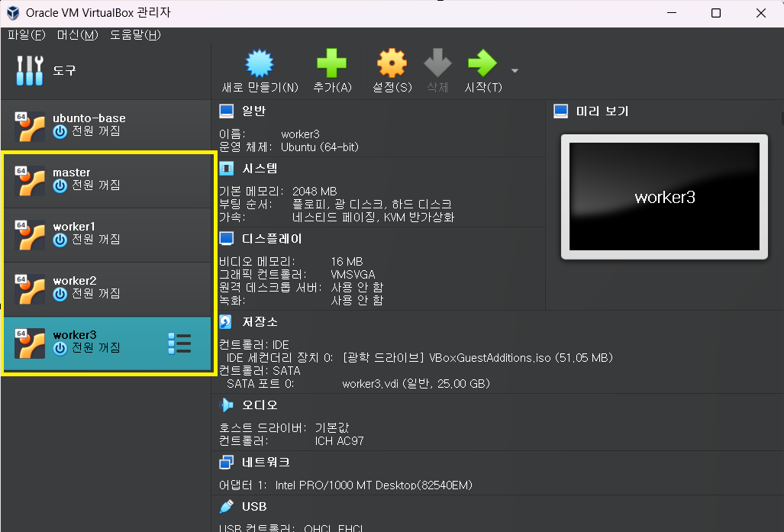This screenshot has height=532, width=784.
Task: Click the ubunto-base VM icon
Action: point(30,126)
